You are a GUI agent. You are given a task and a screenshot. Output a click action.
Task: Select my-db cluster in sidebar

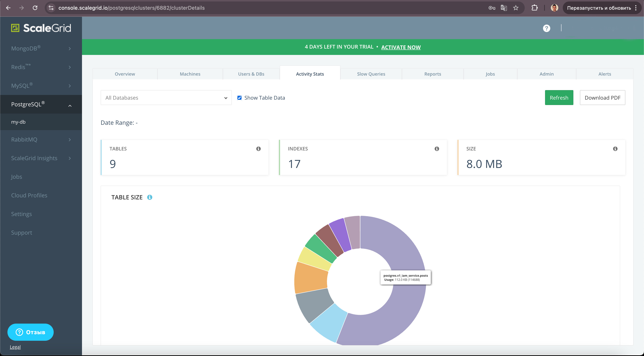(41, 122)
